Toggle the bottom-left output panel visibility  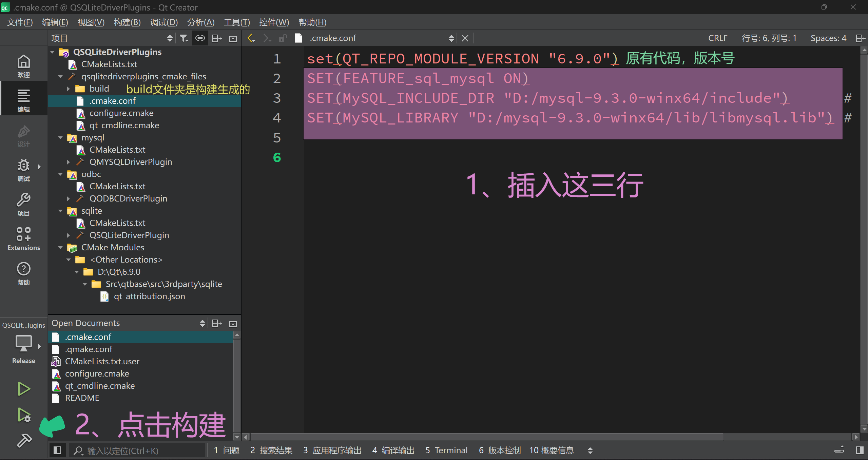pyautogui.click(x=57, y=450)
